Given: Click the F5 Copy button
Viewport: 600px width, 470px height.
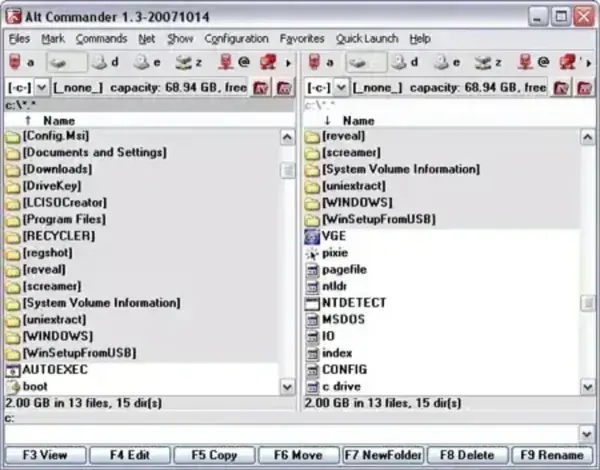Looking at the screenshot, I should [215, 455].
